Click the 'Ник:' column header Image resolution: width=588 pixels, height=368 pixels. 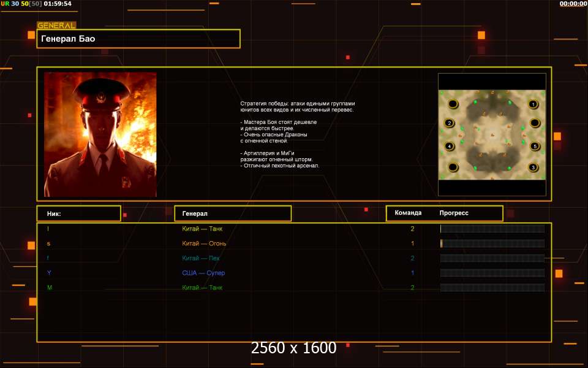pyautogui.click(x=78, y=213)
